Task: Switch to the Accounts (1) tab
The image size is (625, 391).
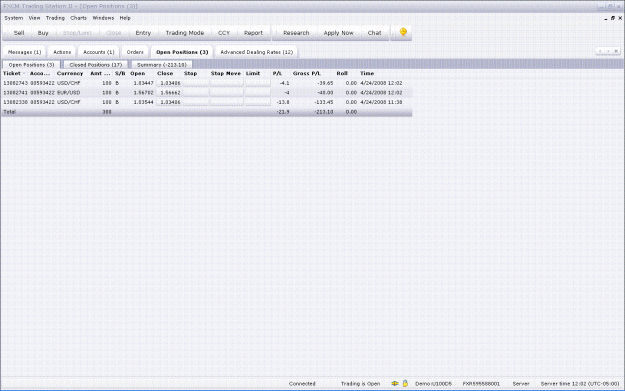Action: pyautogui.click(x=99, y=52)
